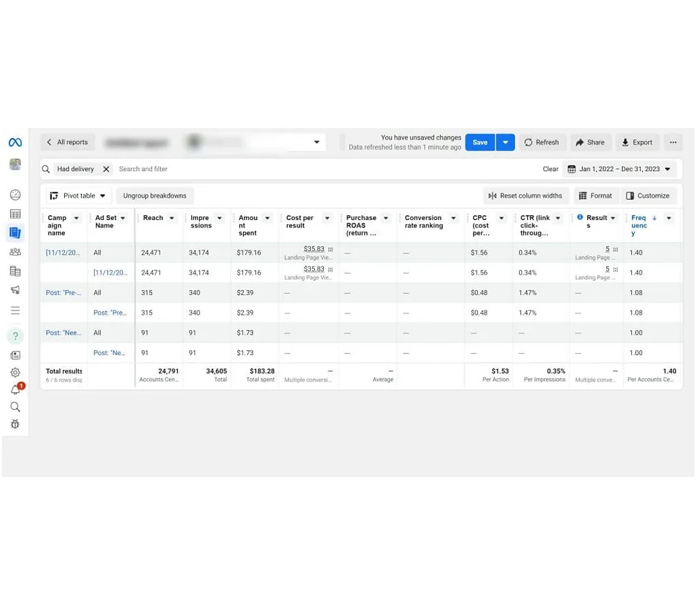The image size is (696, 616).
Task: Remove the Had delivery filter
Action: pyautogui.click(x=106, y=169)
